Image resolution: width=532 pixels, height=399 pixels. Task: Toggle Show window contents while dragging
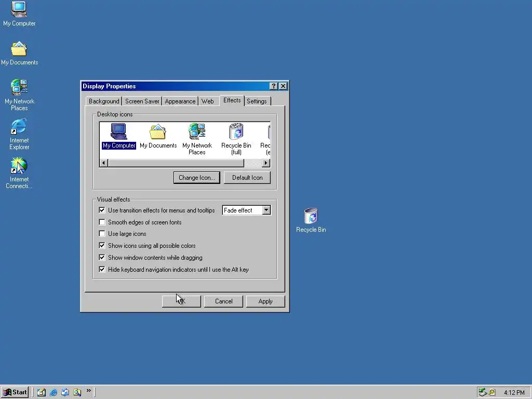click(x=102, y=257)
